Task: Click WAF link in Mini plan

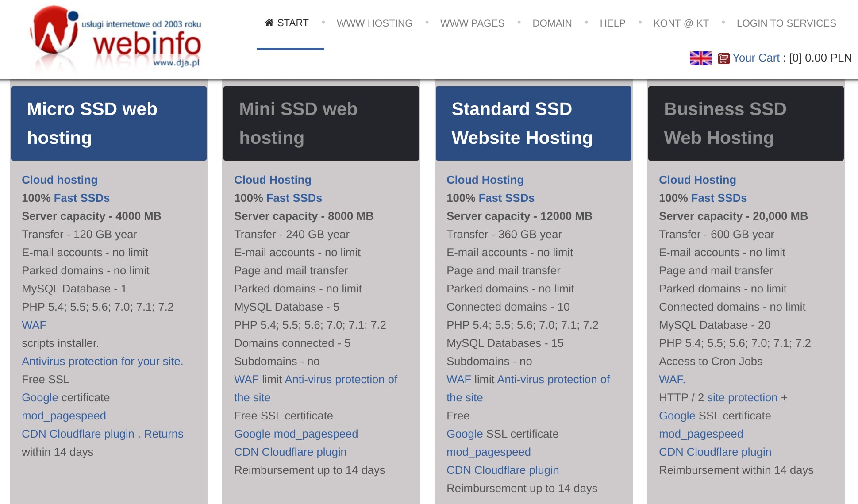Action: tap(246, 379)
